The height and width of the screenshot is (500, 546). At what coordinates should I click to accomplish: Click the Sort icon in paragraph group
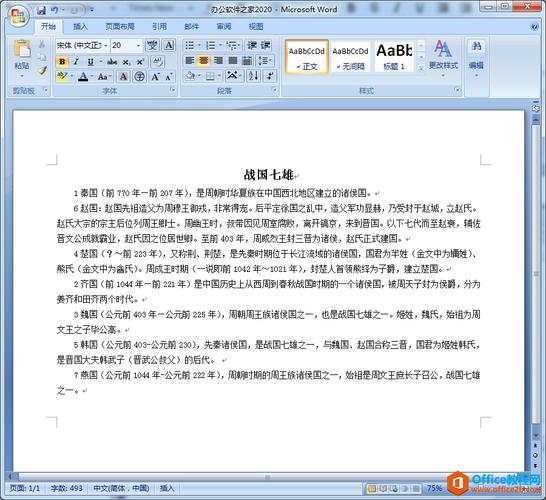point(253,76)
